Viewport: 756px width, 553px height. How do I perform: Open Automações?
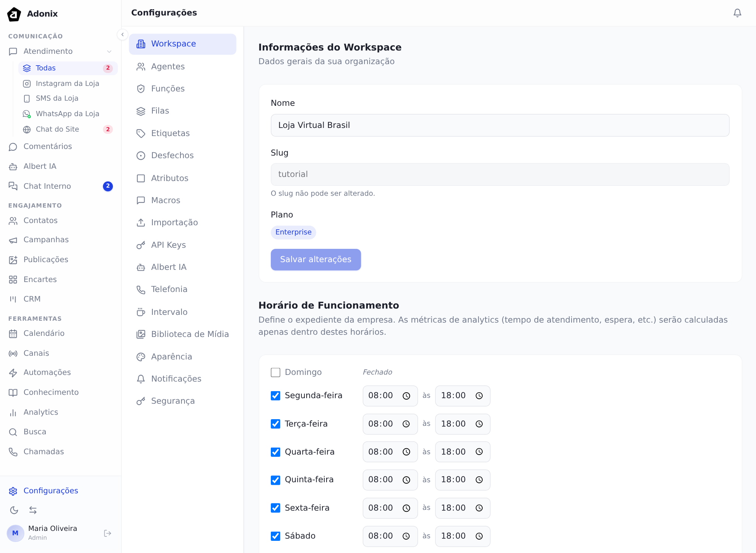coord(61,373)
